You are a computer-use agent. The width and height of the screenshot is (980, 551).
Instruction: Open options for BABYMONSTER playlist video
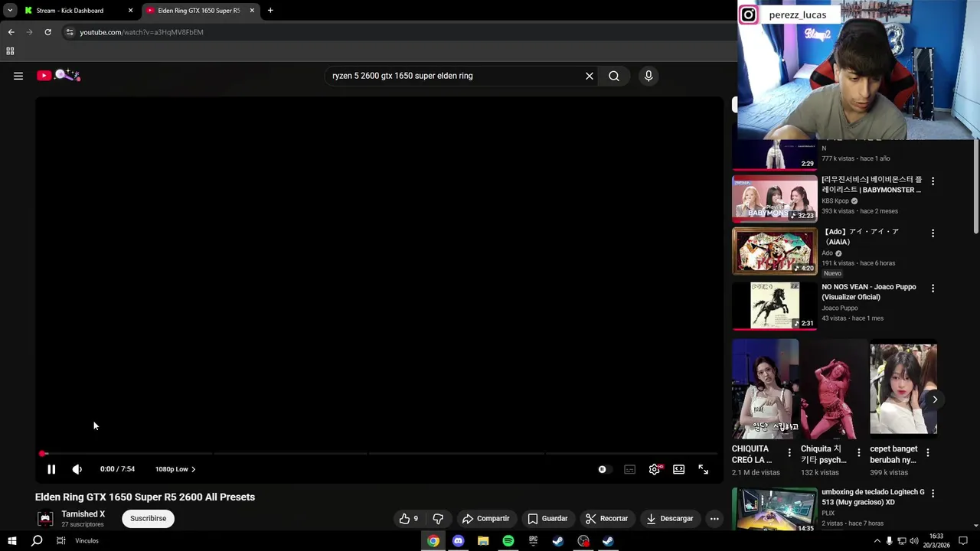(933, 181)
